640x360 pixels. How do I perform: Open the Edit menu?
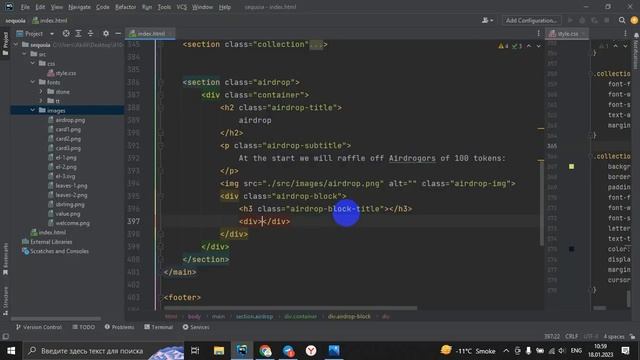[40, 7]
